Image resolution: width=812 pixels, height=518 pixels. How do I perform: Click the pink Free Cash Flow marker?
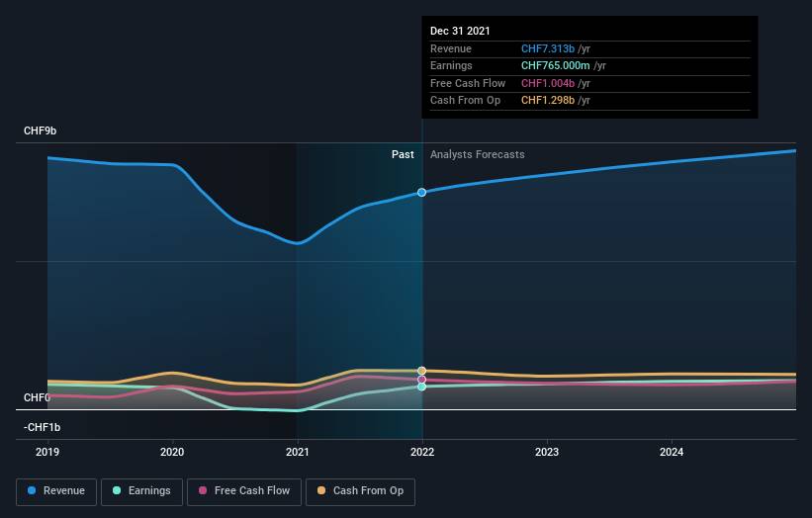coord(422,380)
